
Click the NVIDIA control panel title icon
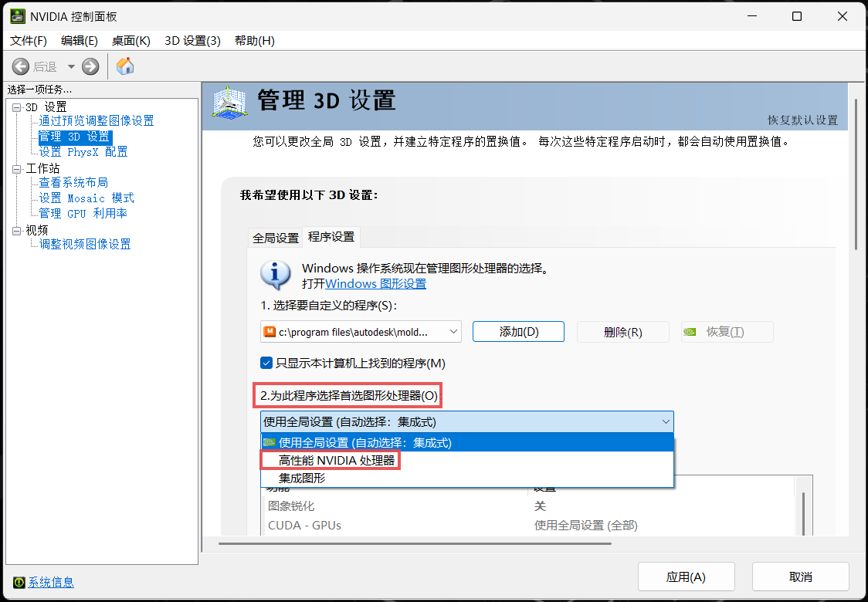tap(17, 17)
